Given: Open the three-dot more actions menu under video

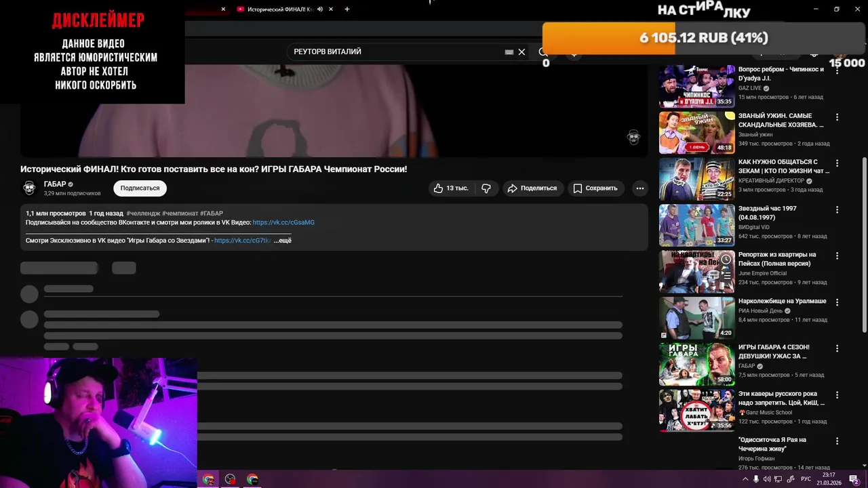Looking at the screenshot, I should (x=639, y=188).
